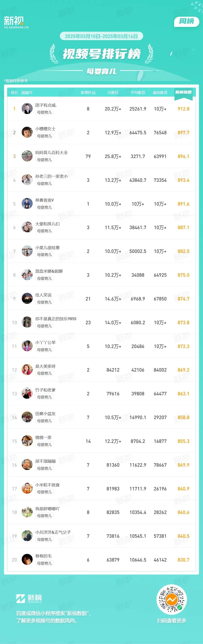Click 小丫丫公举 avatar thumbnail

point(27,346)
